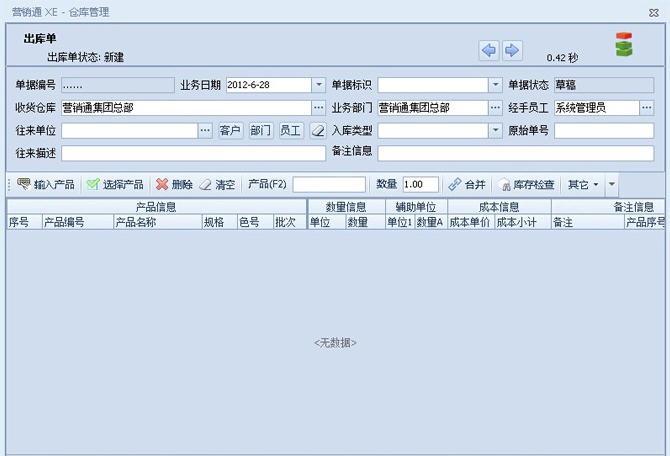Image resolution: width=670 pixels, height=456 pixels.
Task: Go to previous record with left arrow
Action: [488, 51]
